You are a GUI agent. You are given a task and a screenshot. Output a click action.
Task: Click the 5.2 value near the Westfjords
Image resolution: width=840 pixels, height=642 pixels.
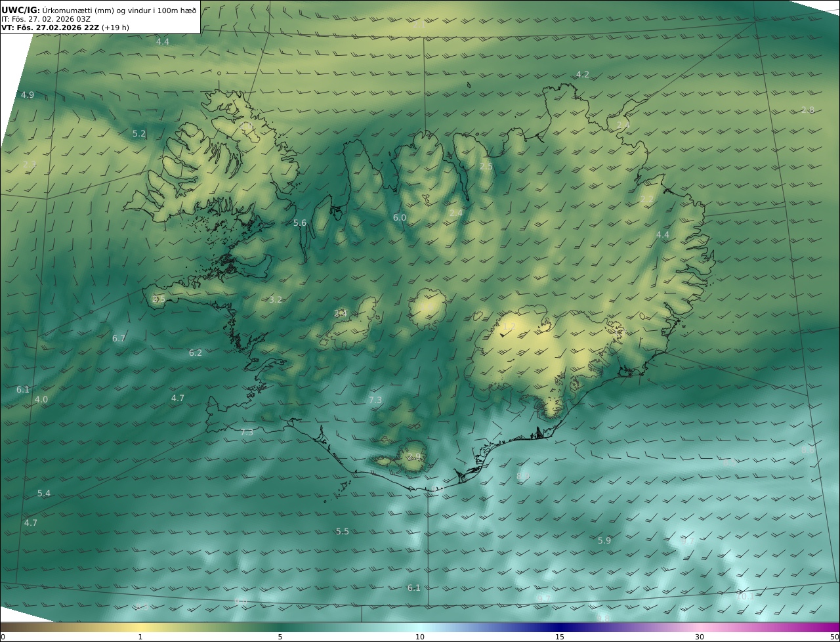pyautogui.click(x=139, y=134)
